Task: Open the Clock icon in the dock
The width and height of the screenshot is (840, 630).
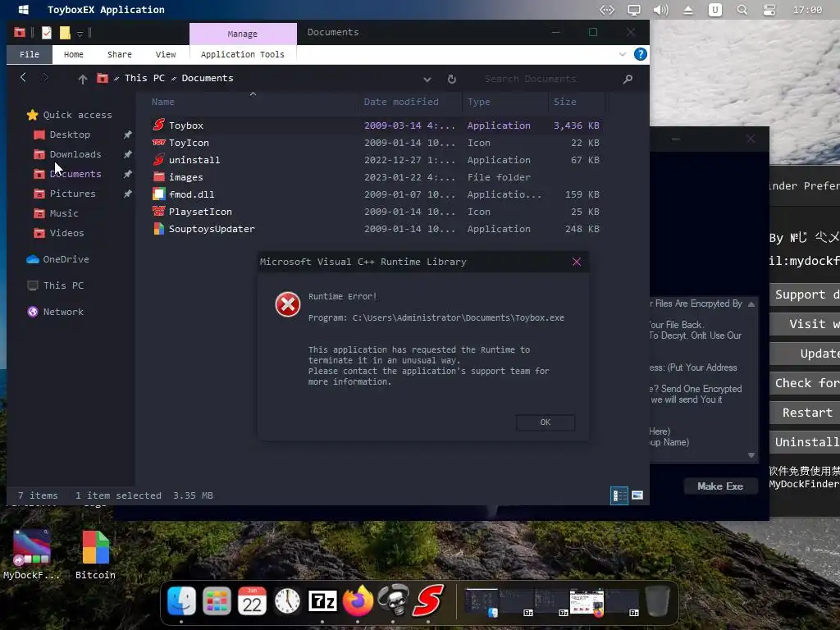Action: pos(287,600)
